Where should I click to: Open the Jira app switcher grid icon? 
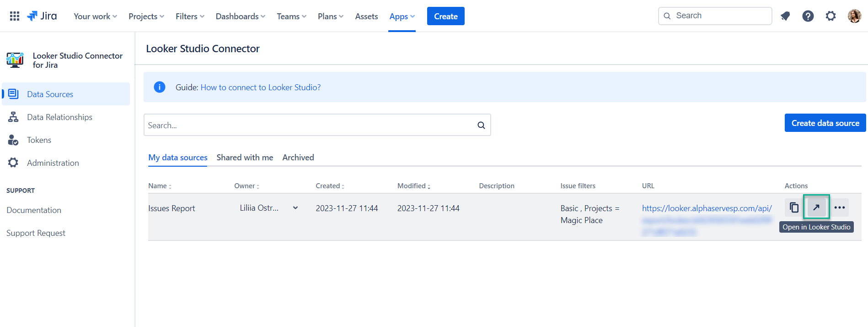[x=15, y=16]
